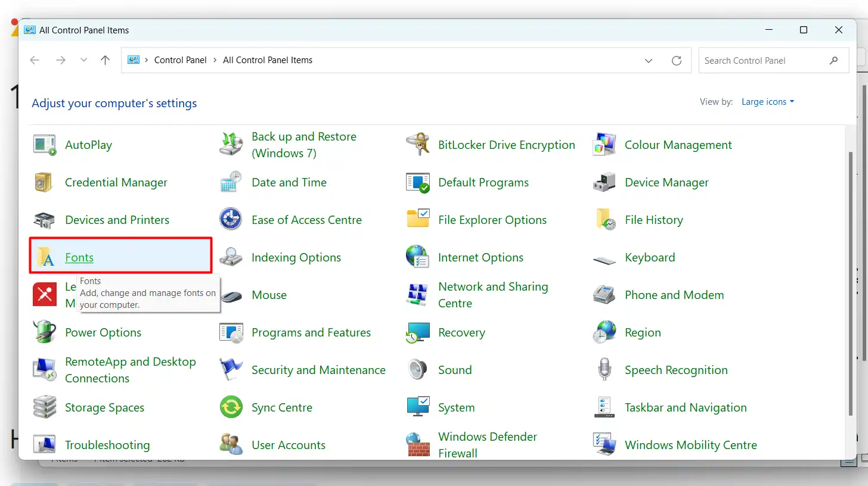868x486 pixels.
Task: Expand the address bar history dropdown
Action: (649, 60)
